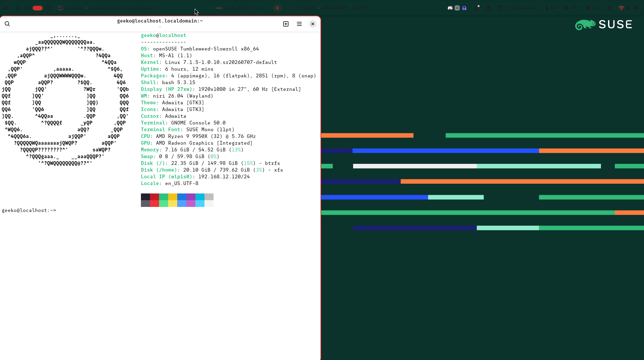Click the CPU line 'AMD Ryzen 9 9950X'

198,136
